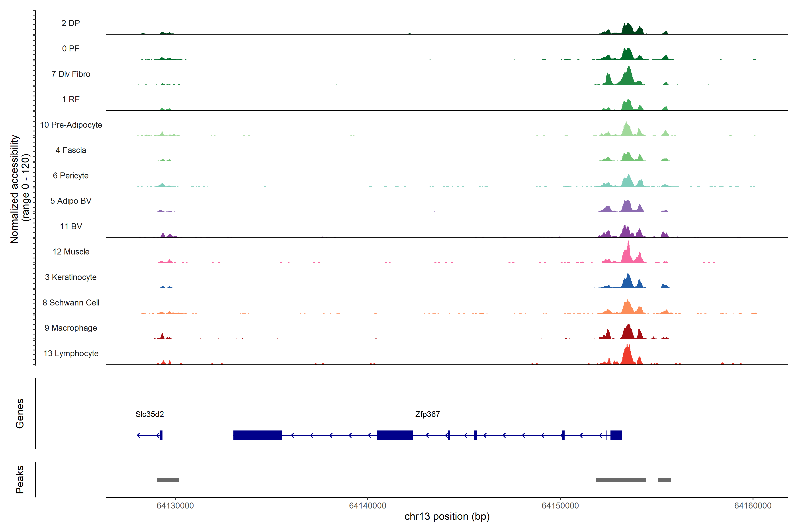Click the small rightmost peak bar

664,479
